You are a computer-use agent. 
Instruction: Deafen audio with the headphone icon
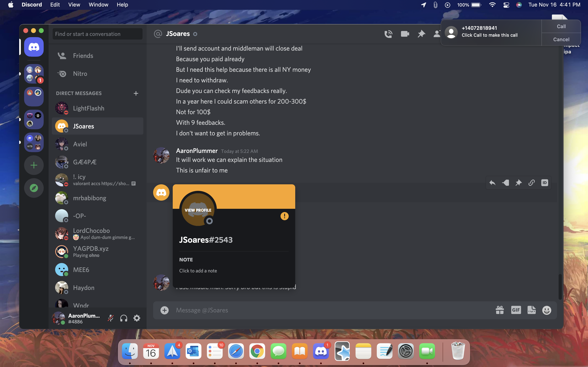pos(124,318)
